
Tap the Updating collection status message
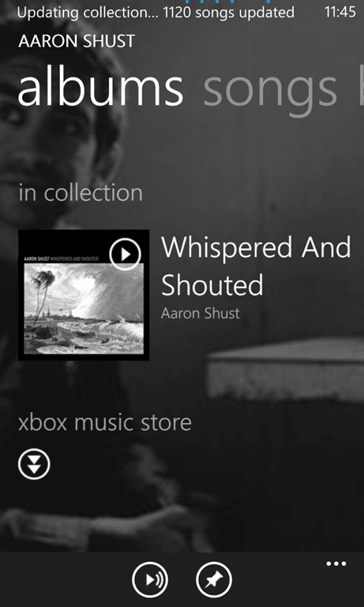(156, 13)
